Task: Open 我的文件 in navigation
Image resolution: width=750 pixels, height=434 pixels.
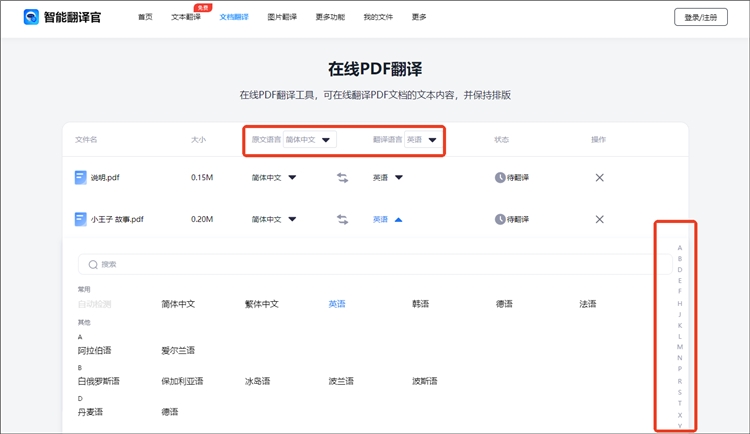Action: [x=378, y=17]
